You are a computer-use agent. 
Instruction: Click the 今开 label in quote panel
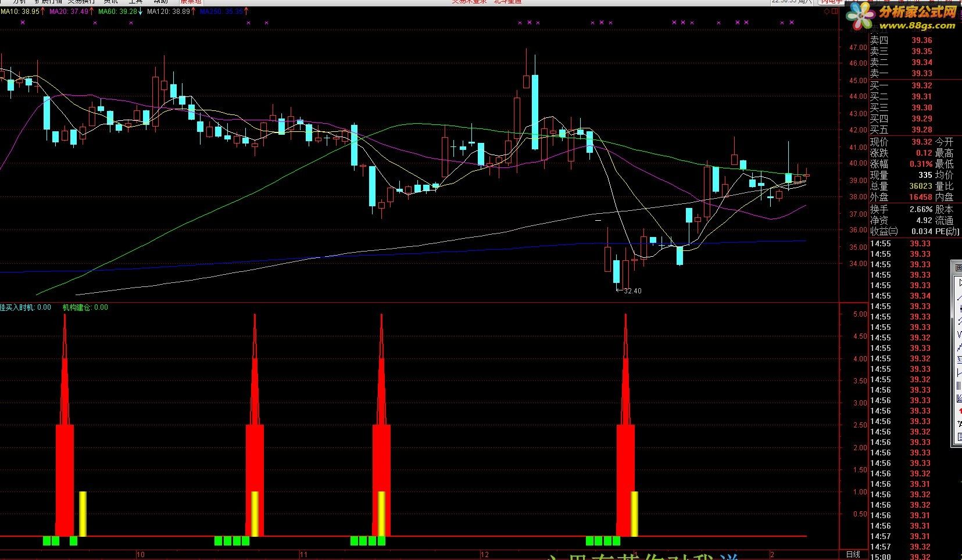[x=945, y=142]
